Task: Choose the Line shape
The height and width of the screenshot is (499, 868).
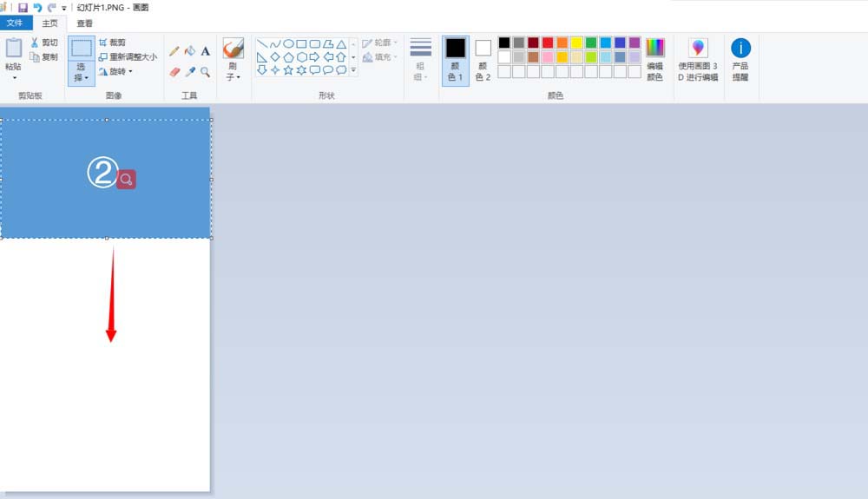Action: point(262,43)
